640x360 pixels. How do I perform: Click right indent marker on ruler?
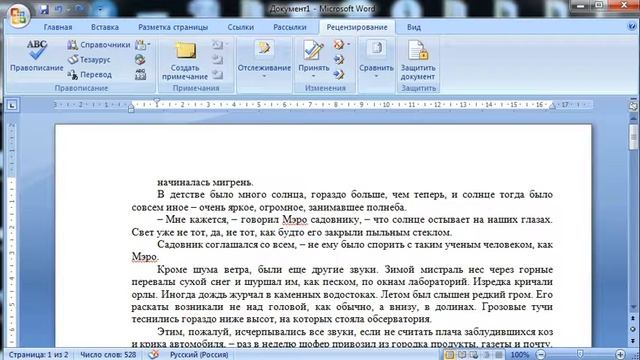point(552,107)
